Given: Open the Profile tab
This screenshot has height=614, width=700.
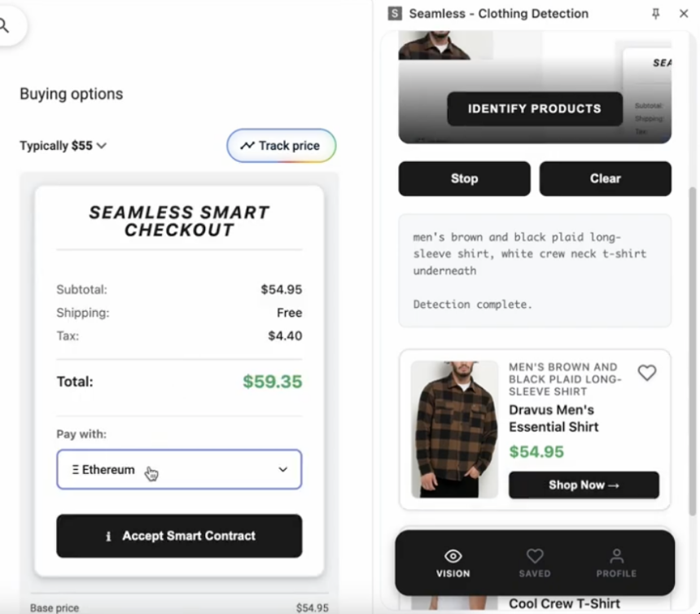Looking at the screenshot, I should click(x=616, y=556).
